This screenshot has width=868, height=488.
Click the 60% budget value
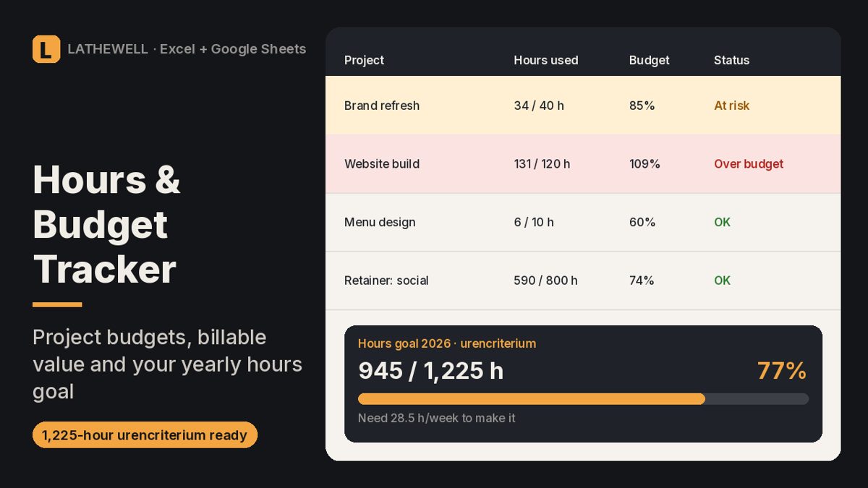click(642, 222)
